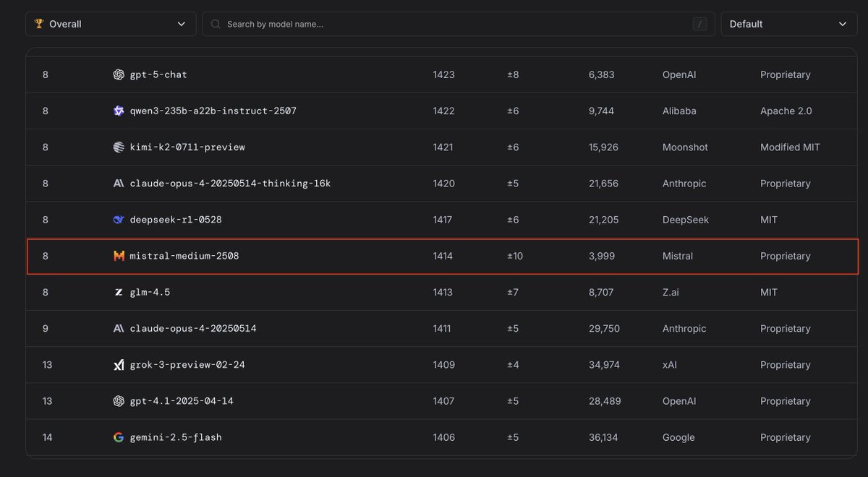
Task: Click the Modified MIT license cell
Action: tap(790, 147)
